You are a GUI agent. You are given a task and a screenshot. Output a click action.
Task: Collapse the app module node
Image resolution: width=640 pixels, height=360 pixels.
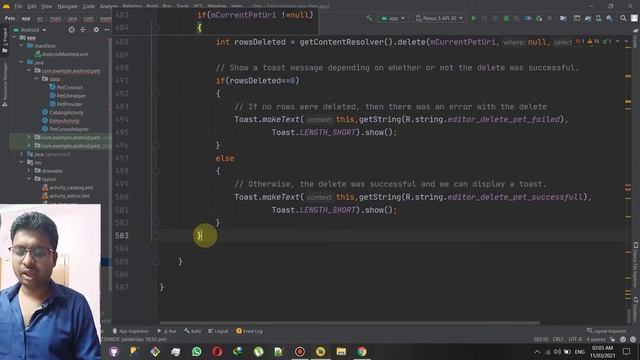click(x=14, y=38)
